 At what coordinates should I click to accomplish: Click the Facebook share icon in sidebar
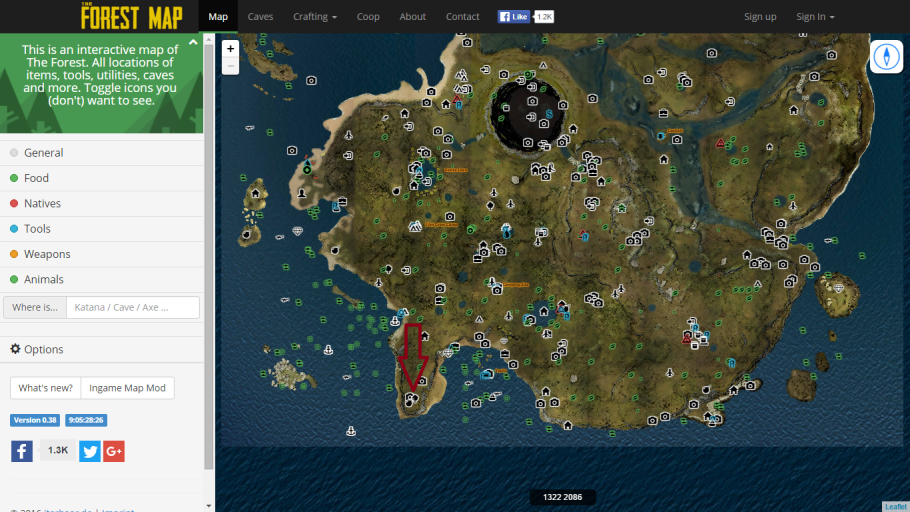click(x=22, y=451)
